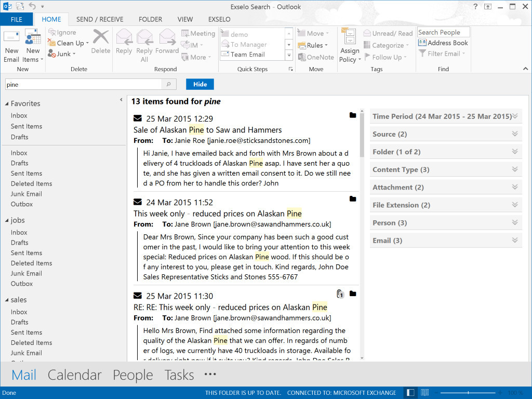Click the zoom slider in the status bar
This screenshot has height=399, width=532.
(x=468, y=393)
